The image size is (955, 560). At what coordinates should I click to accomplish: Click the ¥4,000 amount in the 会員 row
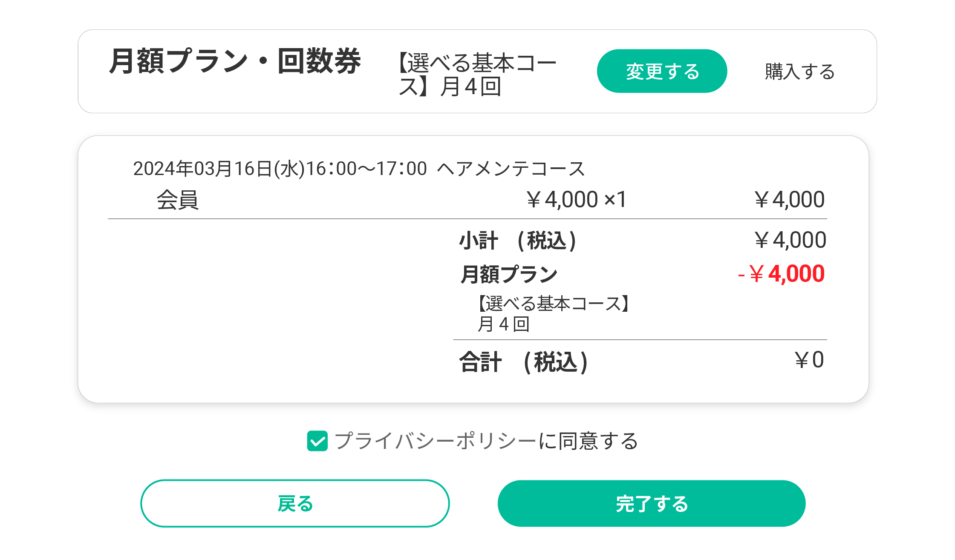(789, 200)
